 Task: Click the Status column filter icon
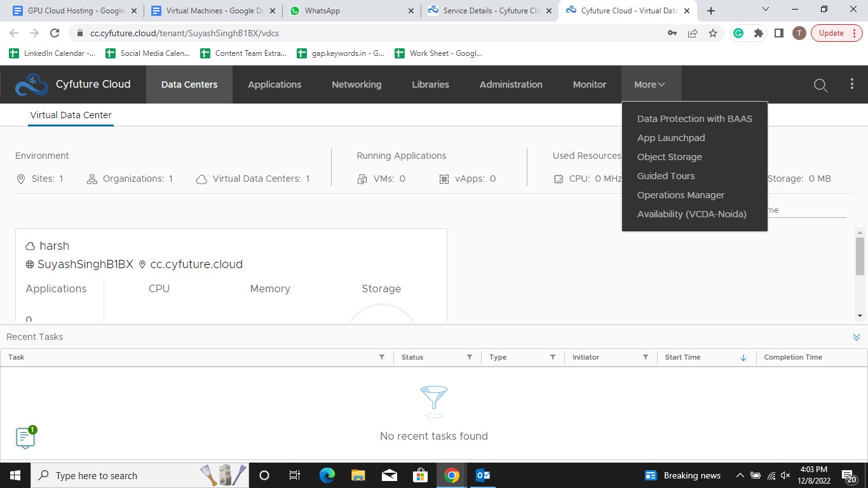470,357
